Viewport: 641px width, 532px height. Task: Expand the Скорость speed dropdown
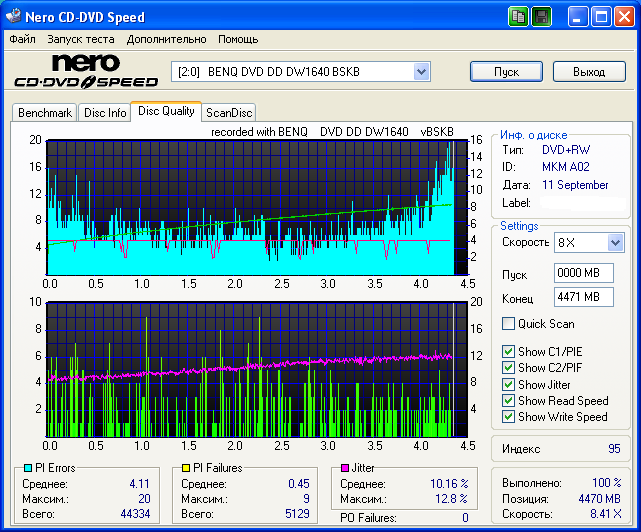(x=615, y=243)
